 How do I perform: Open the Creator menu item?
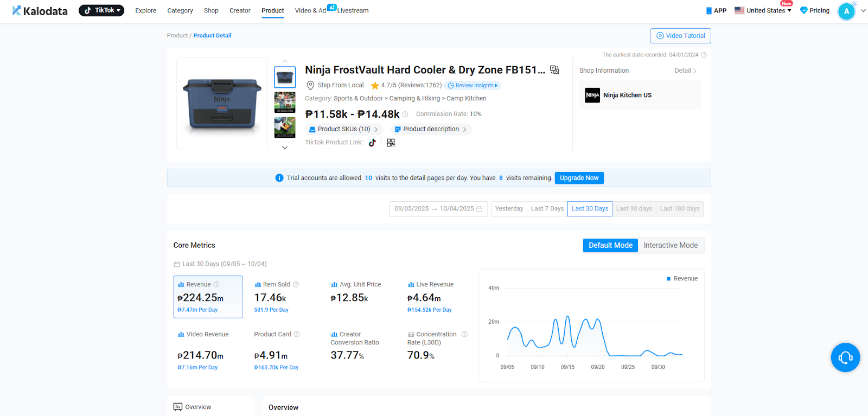(240, 11)
